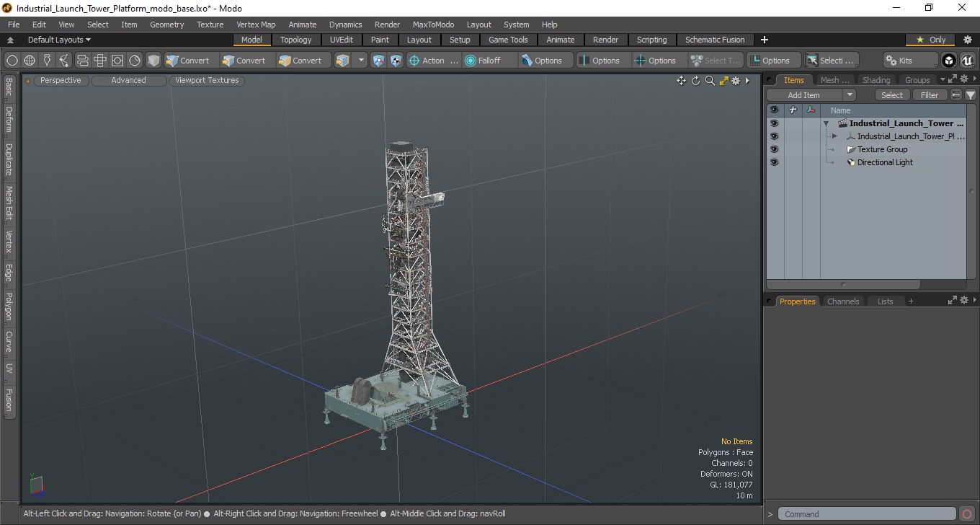The width and height of the screenshot is (980, 525).
Task: Open the Geometry menu
Action: pyautogui.click(x=166, y=25)
